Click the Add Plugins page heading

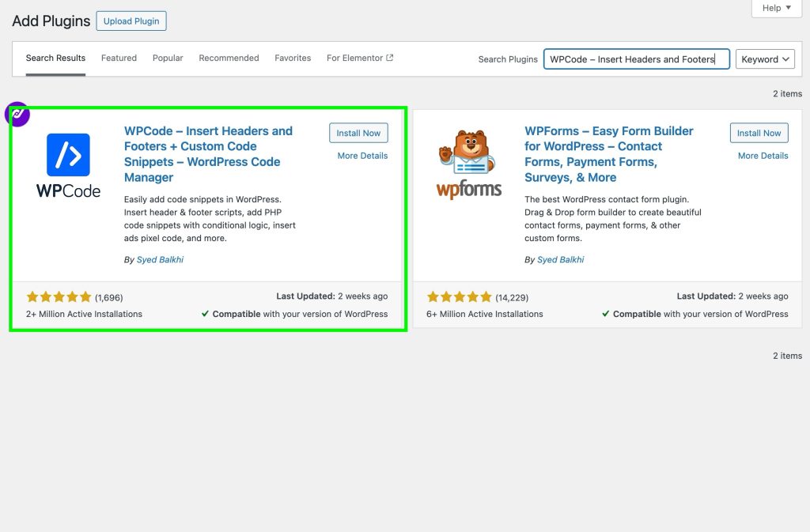[x=51, y=21]
